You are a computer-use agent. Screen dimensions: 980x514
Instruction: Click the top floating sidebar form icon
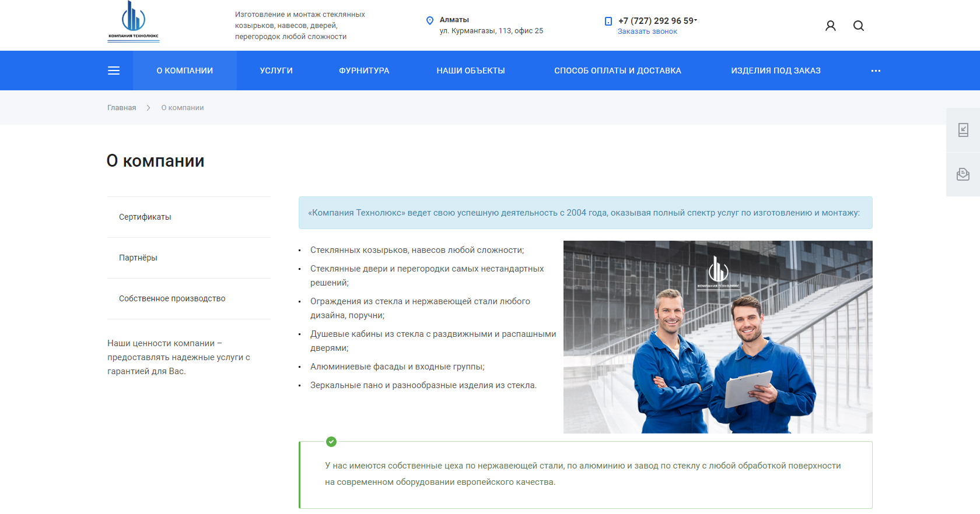click(963, 130)
